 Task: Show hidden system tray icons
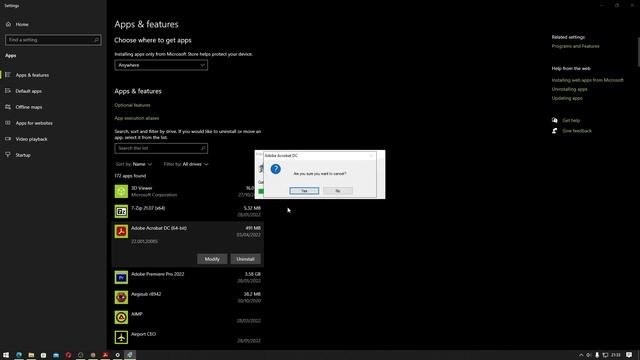pyautogui.click(x=581, y=355)
